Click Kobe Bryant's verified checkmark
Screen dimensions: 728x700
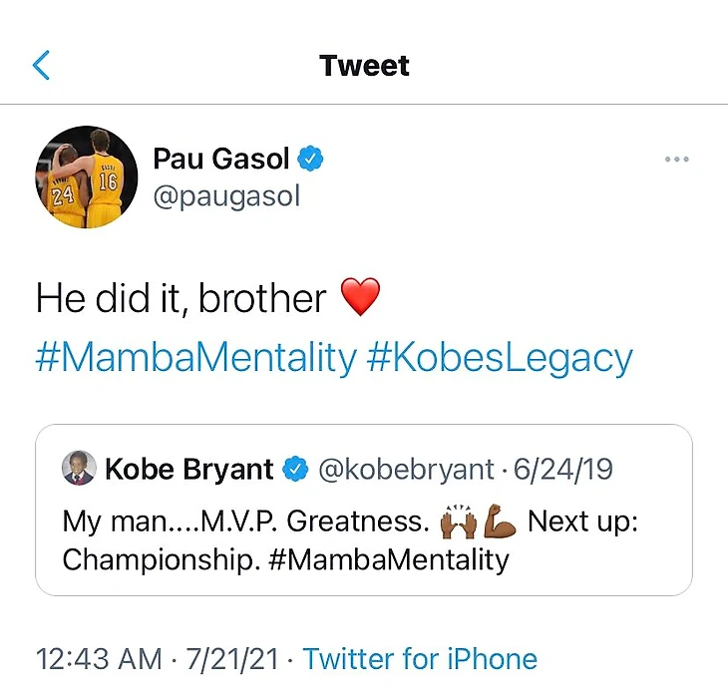[x=295, y=470]
